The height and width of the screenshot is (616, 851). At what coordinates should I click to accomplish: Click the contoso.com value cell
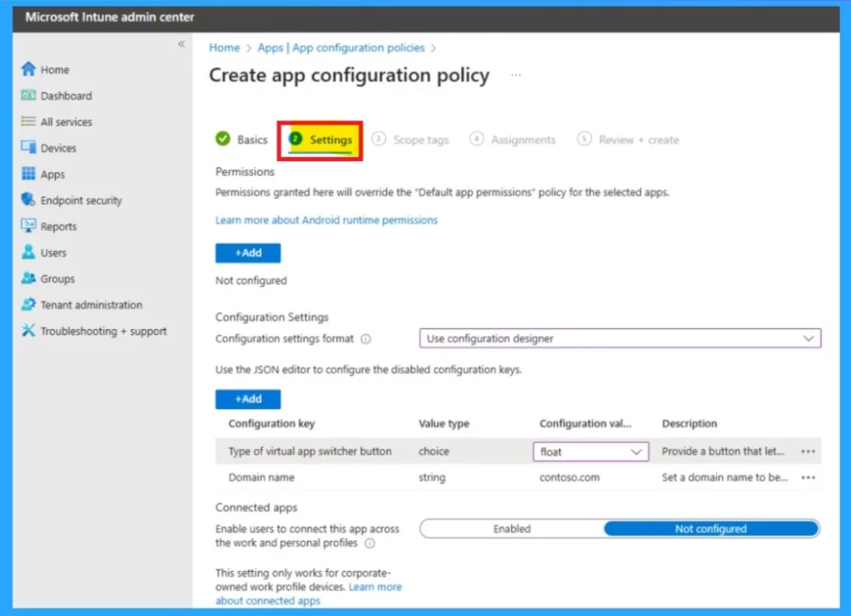tap(569, 478)
